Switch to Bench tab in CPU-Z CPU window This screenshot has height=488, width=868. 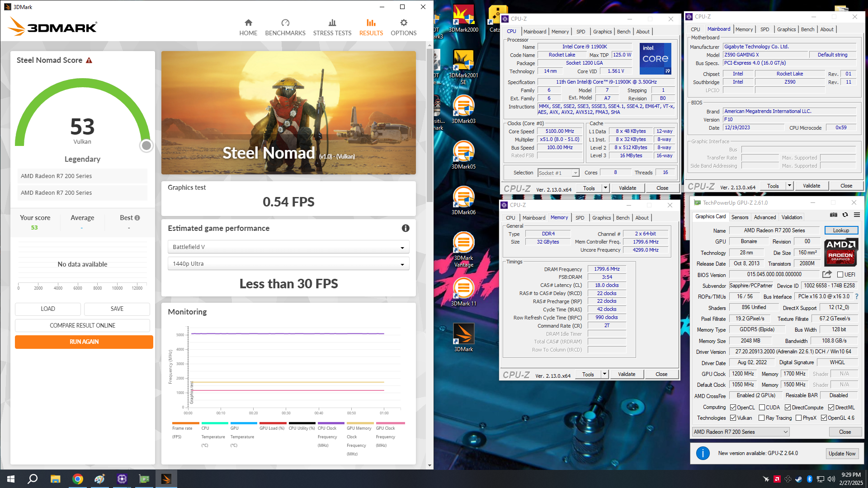point(623,32)
